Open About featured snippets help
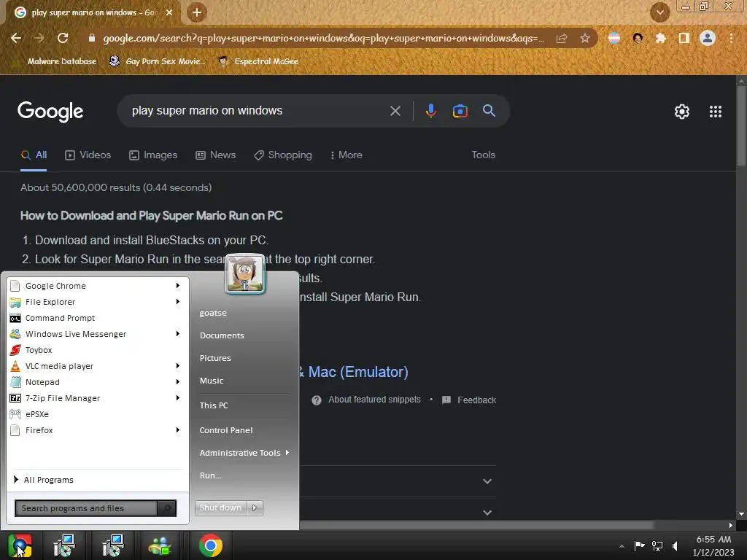Viewport: 747px width, 560px height. click(366, 400)
